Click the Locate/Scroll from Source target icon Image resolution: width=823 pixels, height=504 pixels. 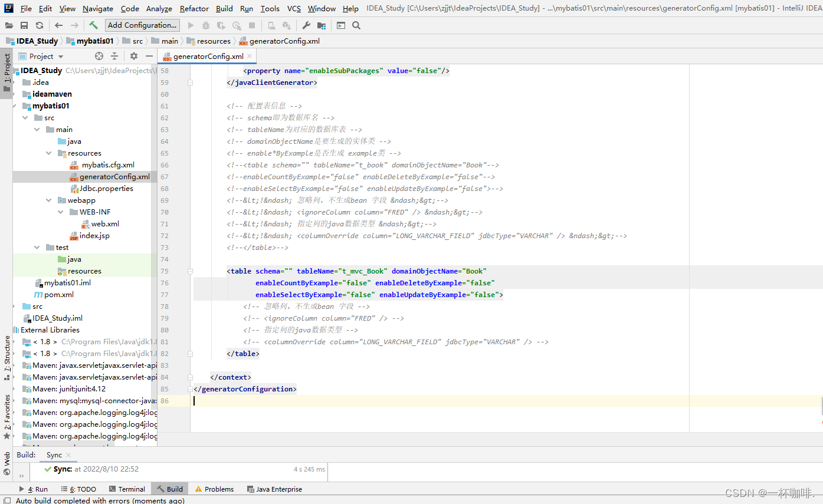pyautogui.click(x=99, y=56)
